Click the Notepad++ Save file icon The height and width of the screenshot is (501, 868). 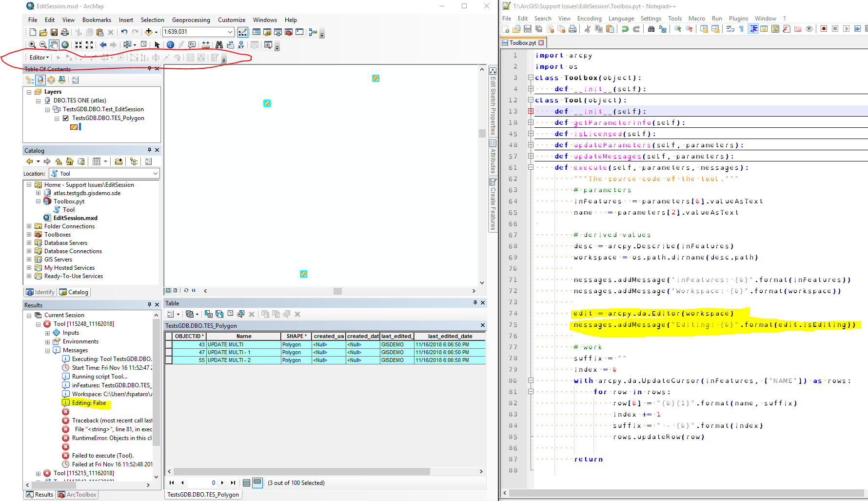pos(528,29)
